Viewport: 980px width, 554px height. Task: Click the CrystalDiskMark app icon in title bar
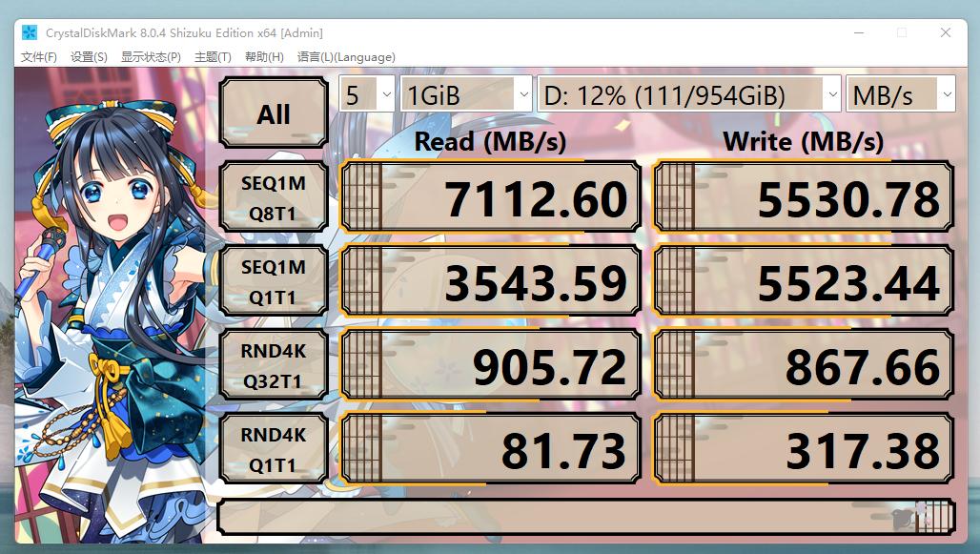(31, 32)
